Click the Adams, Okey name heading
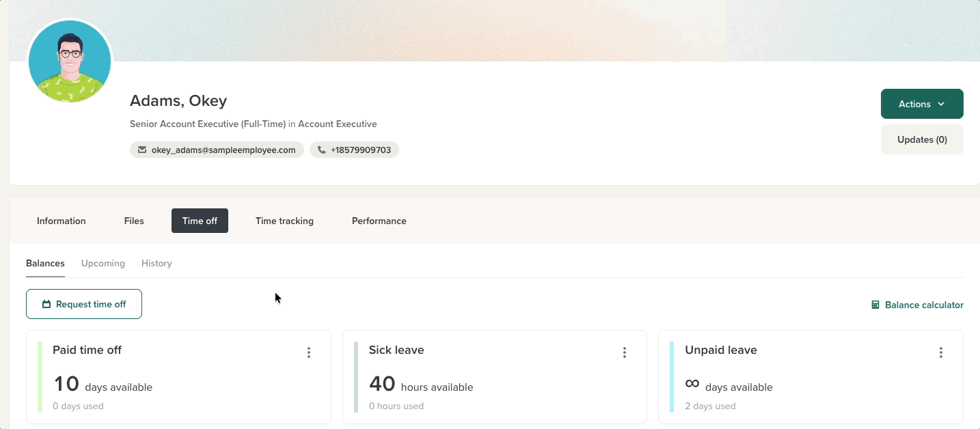 pyautogui.click(x=178, y=101)
